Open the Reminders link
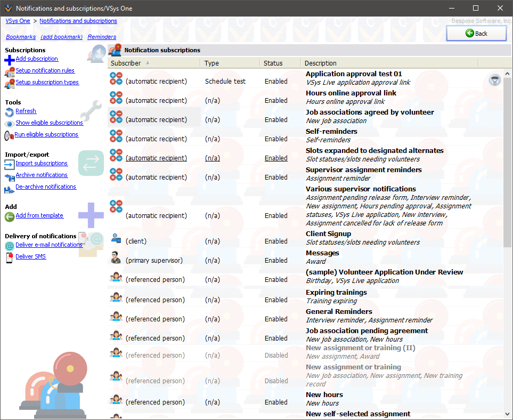Screen dimensions: 513x420 102,37
